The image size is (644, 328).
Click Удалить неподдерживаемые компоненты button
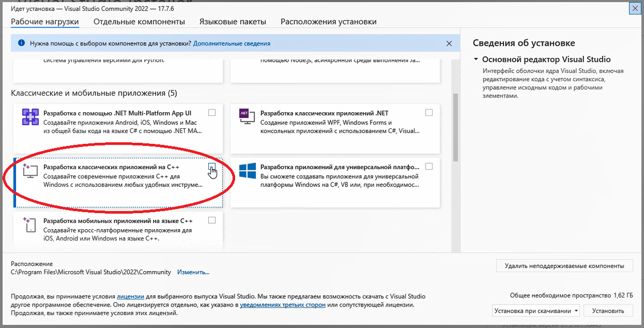565,266
